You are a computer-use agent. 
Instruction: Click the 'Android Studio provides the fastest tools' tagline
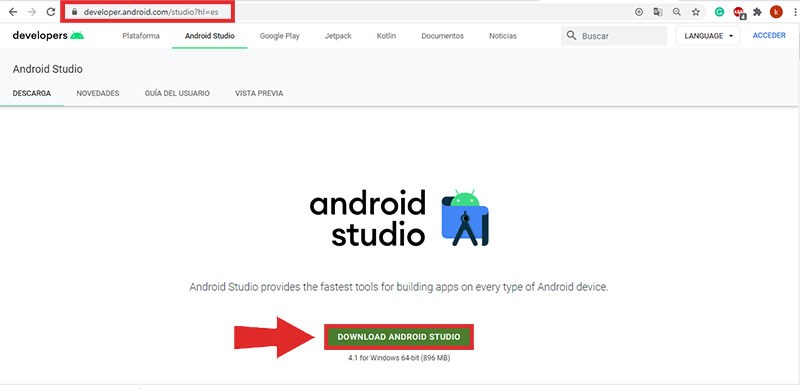(399, 287)
